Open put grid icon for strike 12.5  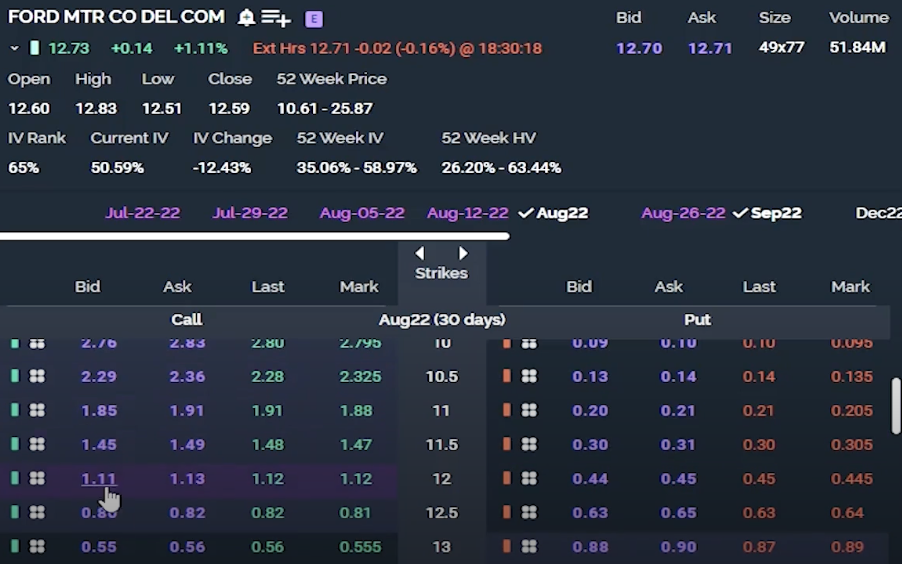point(529,512)
